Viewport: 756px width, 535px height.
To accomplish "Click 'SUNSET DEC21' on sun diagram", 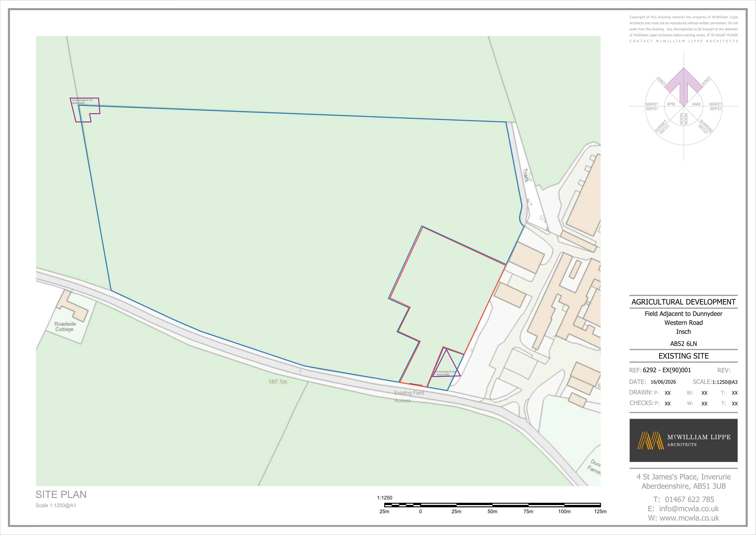I will tap(662, 127).
